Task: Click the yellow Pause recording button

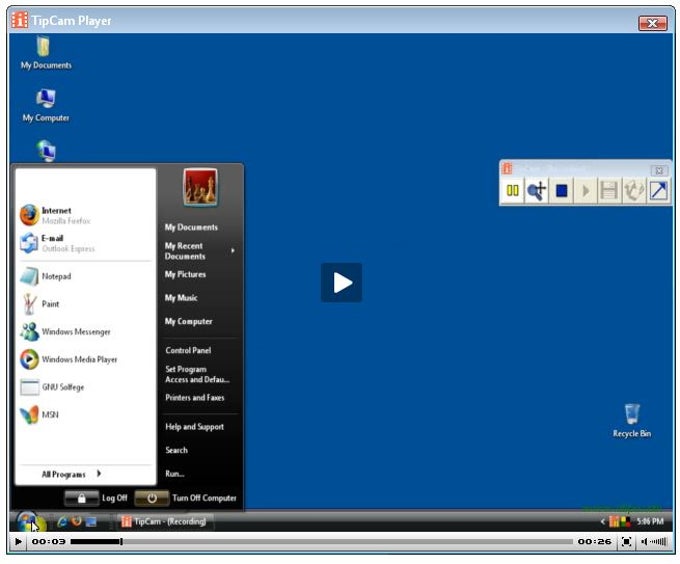Action: tap(512, 191)
